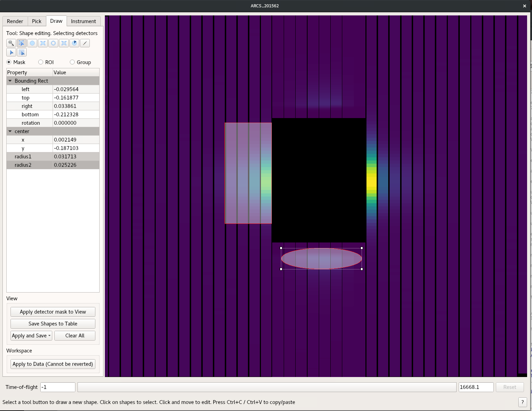
Task: Collapse the Bounding Rect property group
Action: (10, 81)
